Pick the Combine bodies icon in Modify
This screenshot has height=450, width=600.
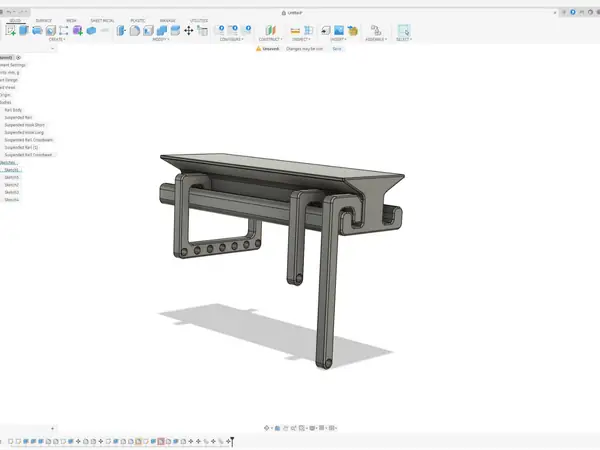point(162,30)
